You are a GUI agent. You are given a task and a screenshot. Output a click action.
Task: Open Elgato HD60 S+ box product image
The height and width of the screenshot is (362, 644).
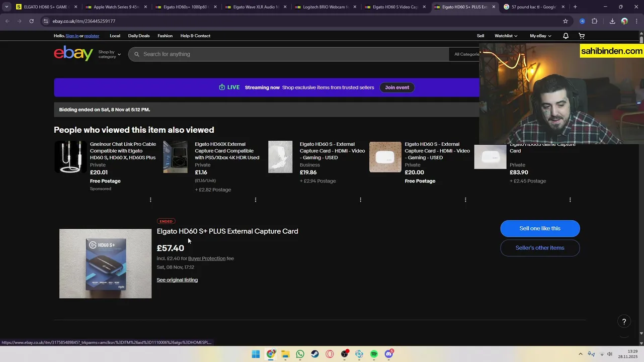(x=105, y=263)
